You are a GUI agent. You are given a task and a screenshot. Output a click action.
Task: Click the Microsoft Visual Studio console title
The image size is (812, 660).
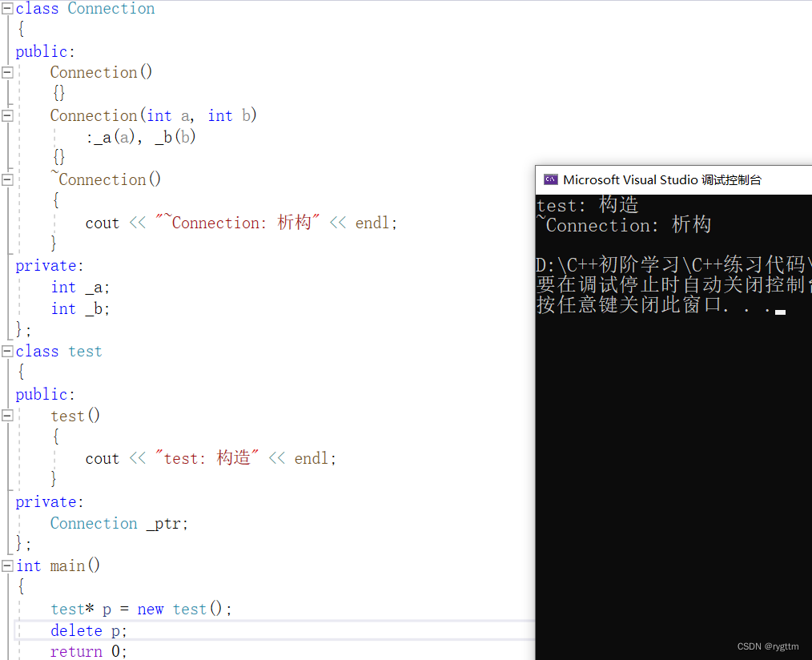[x=661, y=179]
